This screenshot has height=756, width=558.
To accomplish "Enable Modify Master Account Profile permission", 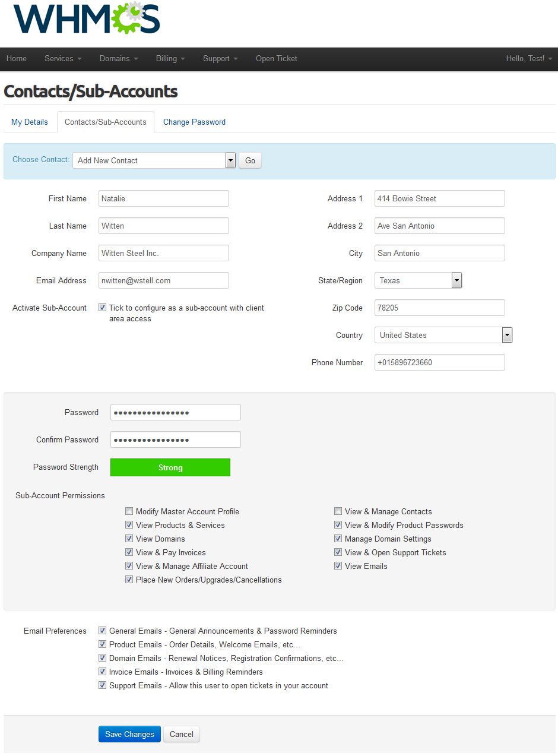I will click(x=129, y=511).
